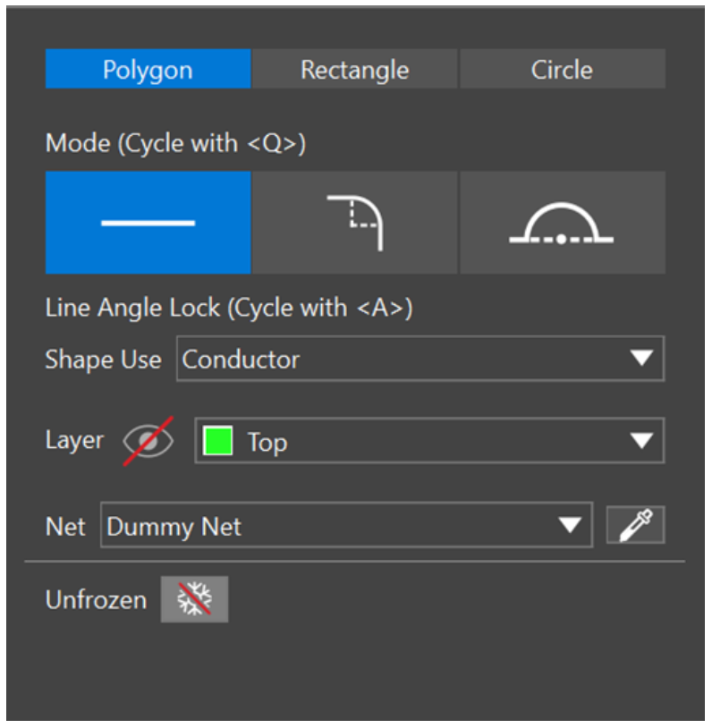This screenshot has width=712, height=728.
Task: Toggle the Unfrozen snowflake button
Action: pos(194,599)
